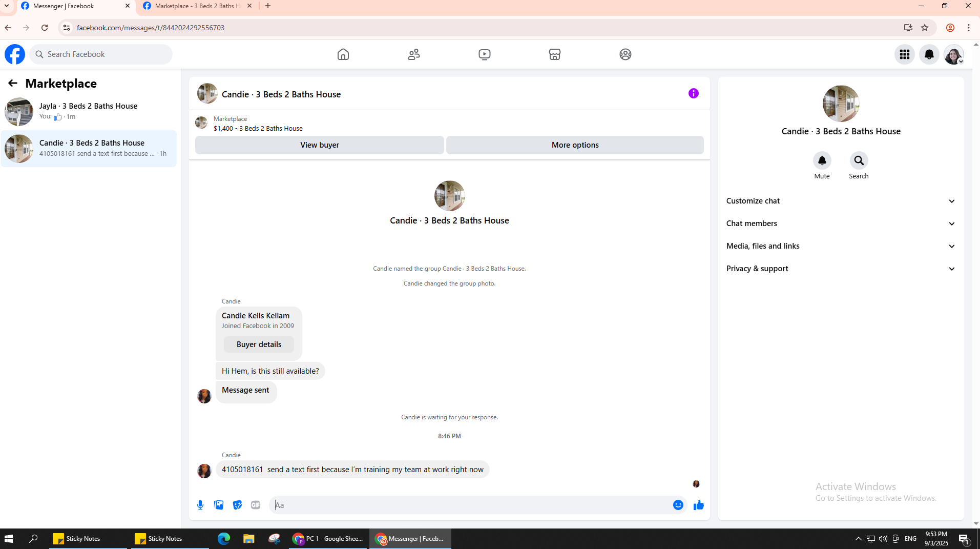This screenshot has height=549, width=980.
Task: Open the first Sticky Notes taskbar item
Action: [x=88, y=539]
